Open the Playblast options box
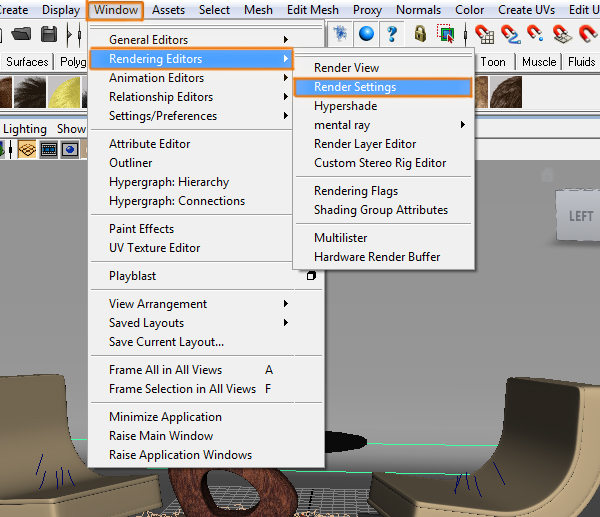 pos(311,276)
